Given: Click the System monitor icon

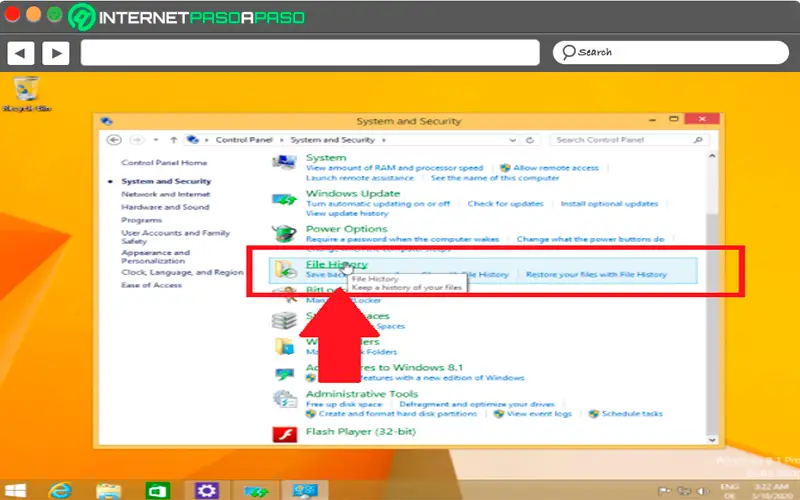Looking at the screenshot, I should (284, 162).
